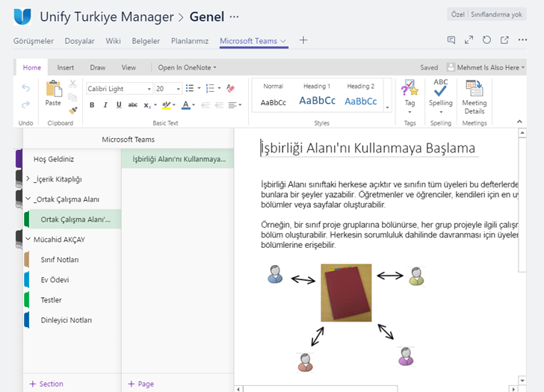Redo the last undone action
Screen dimensions: 544x392
[25, 105]
